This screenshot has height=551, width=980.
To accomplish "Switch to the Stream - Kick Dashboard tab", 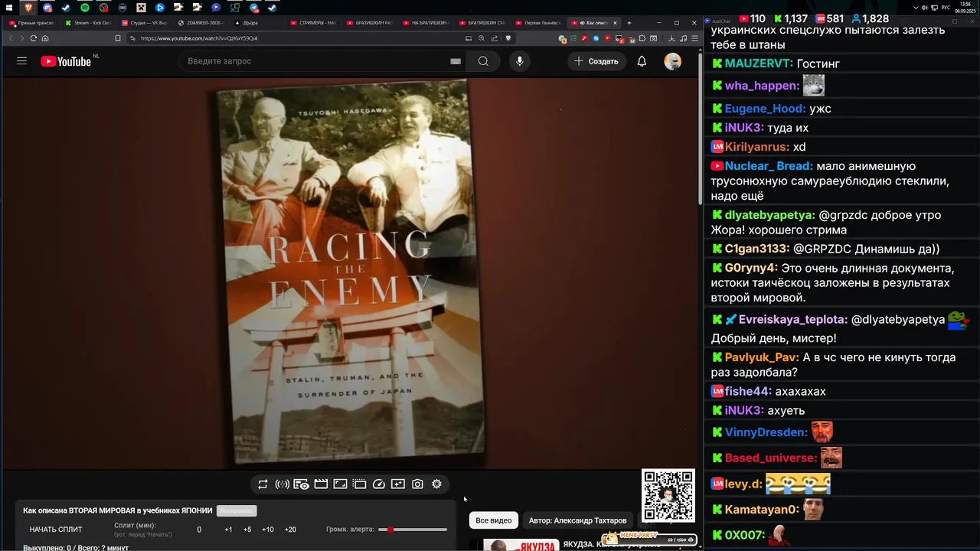I will click(89, 23).
